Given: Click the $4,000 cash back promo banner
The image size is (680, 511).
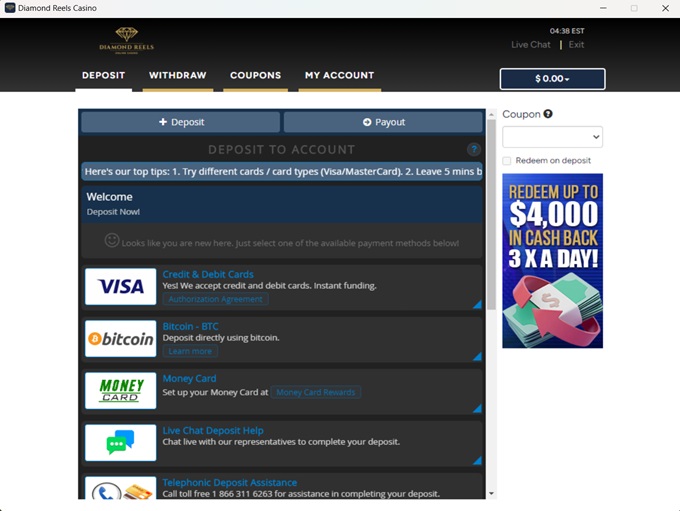Looking at the screenshot, I should pyautogui.click(x=552, y=260).
